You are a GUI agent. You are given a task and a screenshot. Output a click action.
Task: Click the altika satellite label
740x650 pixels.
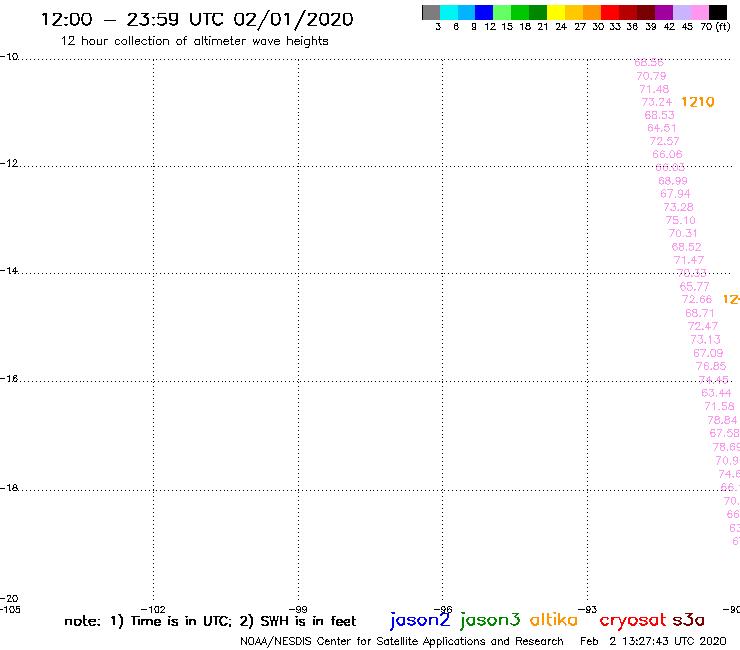coord(554,619)
